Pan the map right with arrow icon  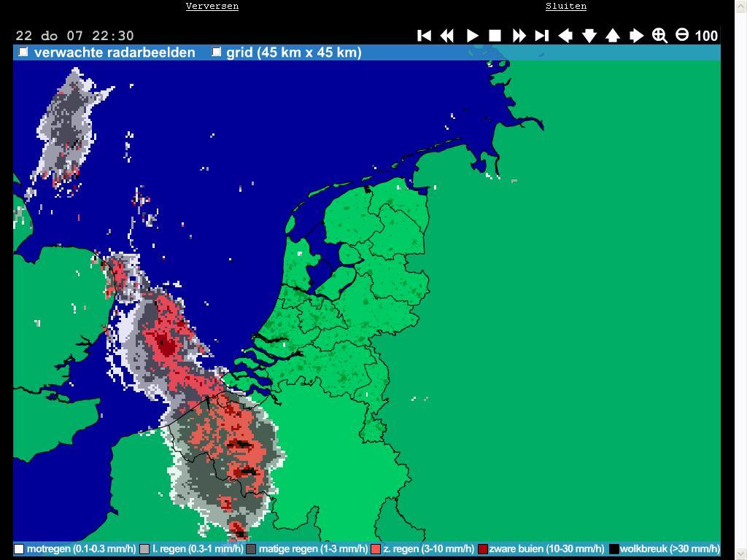pos(636,36)
